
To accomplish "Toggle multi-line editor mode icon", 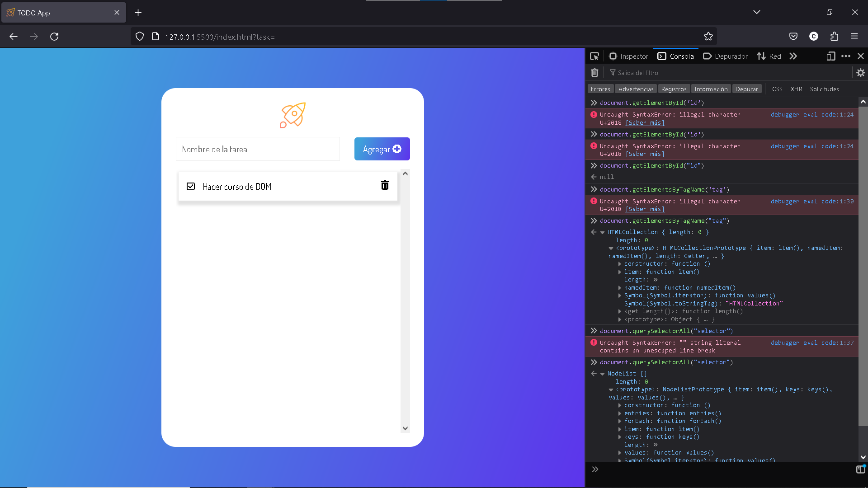I will [860, 469].
